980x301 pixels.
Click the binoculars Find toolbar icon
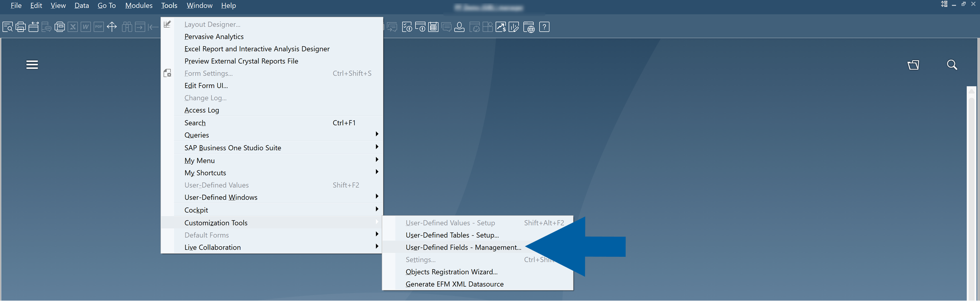pos(127,27)
